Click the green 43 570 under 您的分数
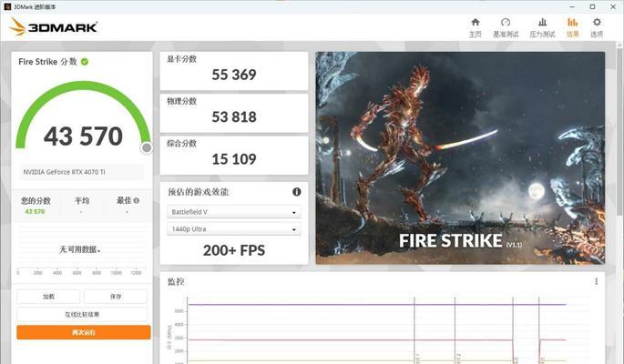Image resolution: width=624 pixels, height=364 pixels. point(35,212)
